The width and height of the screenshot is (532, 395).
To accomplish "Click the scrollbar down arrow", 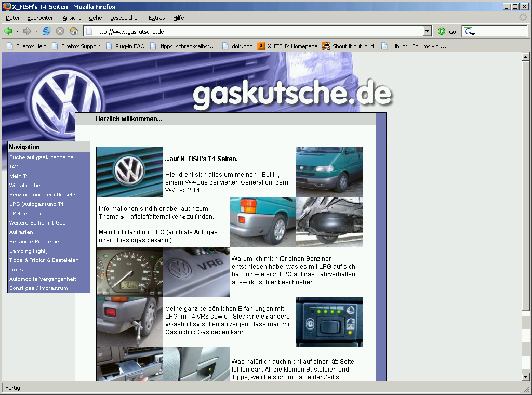I will (x=526, y=377).
